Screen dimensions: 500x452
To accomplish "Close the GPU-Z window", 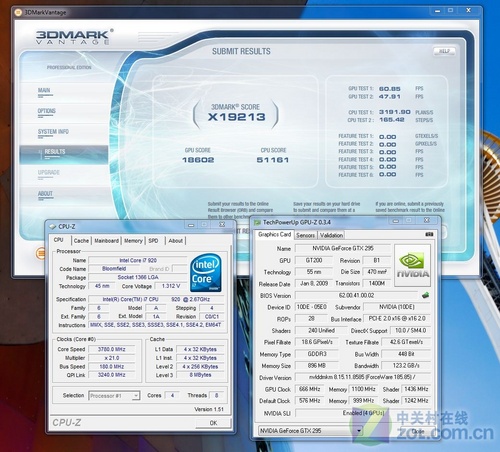I will pos(427,220).
